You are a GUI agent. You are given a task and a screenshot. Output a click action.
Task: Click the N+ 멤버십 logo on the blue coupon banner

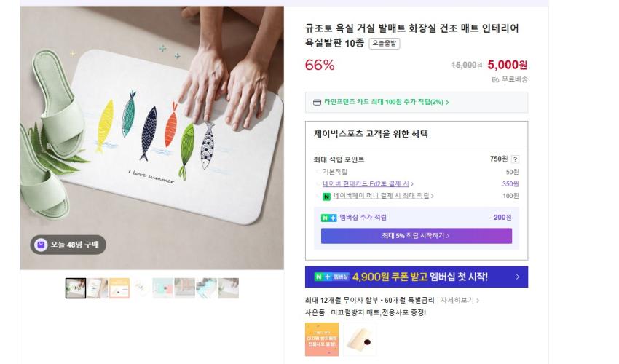click(x=331, y=277)
